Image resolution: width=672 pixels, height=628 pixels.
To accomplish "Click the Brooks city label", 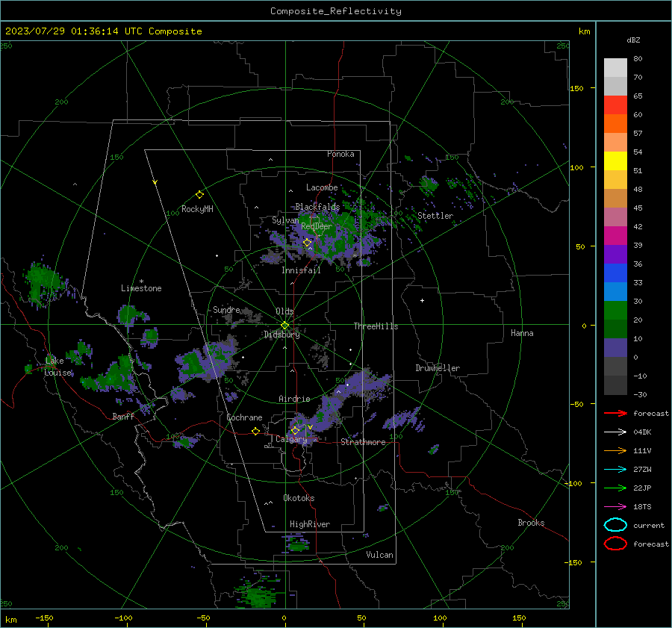I will tap(531, 523).
